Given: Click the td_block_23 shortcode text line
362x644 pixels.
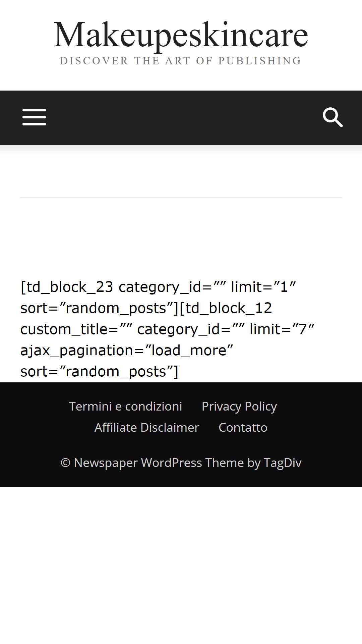Looking at the screenshot, I should point(158,287).
